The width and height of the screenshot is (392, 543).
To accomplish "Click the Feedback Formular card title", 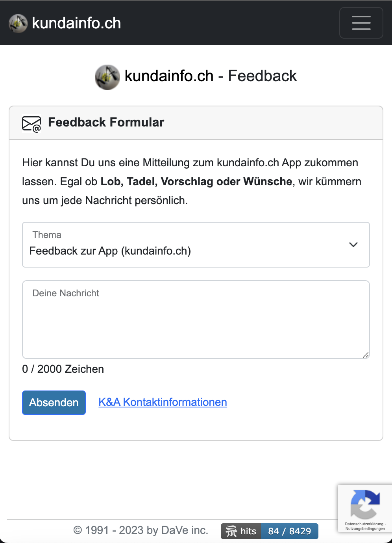I will coord(106,122).
